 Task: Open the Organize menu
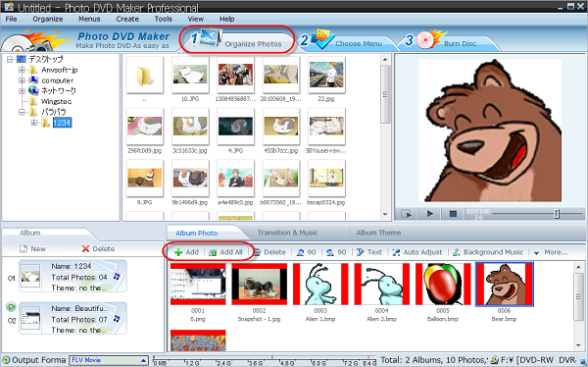(48, 19)
